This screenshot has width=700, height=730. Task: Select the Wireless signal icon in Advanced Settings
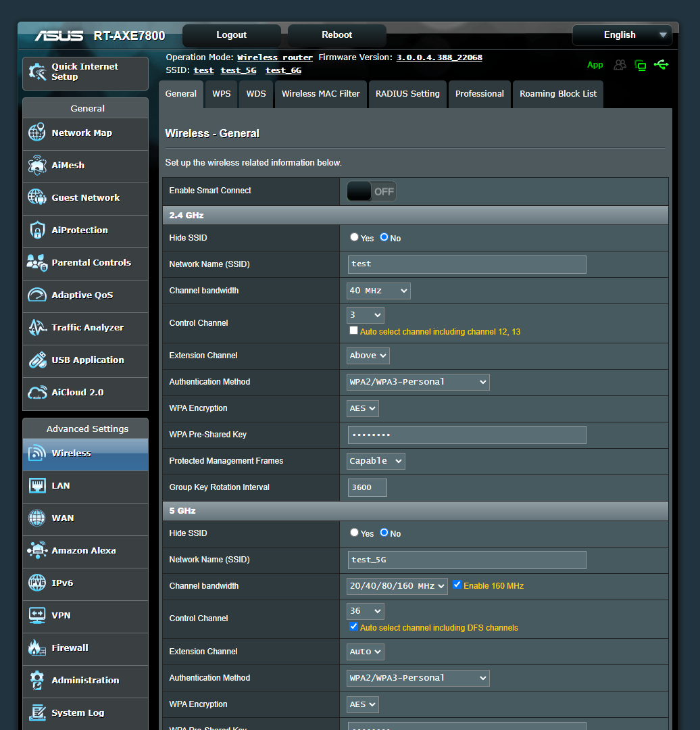click(x=37, y=453)
